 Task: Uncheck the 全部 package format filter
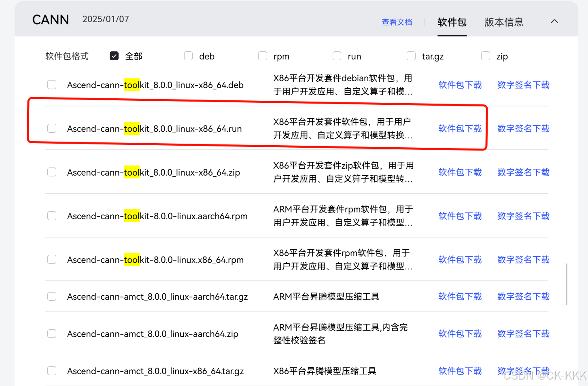[x=114, y=56]
